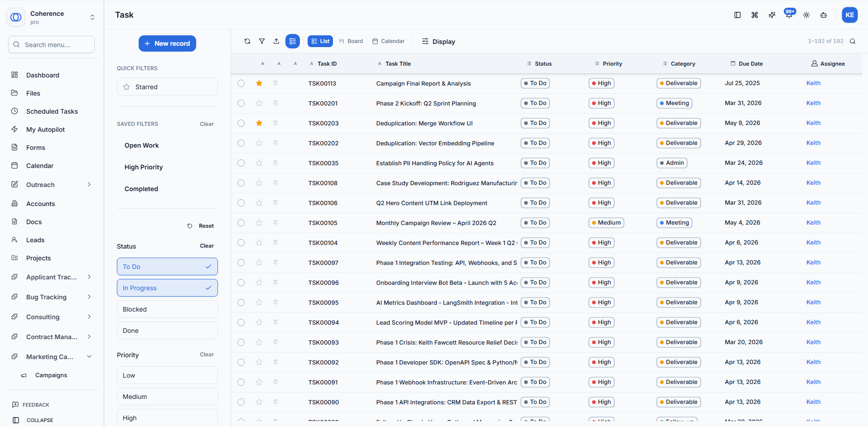Open notifications bell with 99+ badge
This screenshot has height=427, width=868.
click(x=789, y=15)
